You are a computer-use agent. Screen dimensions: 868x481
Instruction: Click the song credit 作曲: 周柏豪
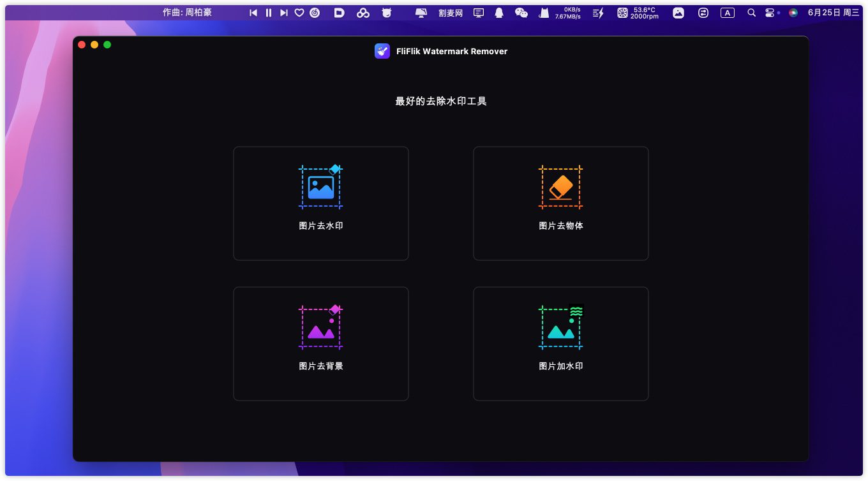click(187, 13)
